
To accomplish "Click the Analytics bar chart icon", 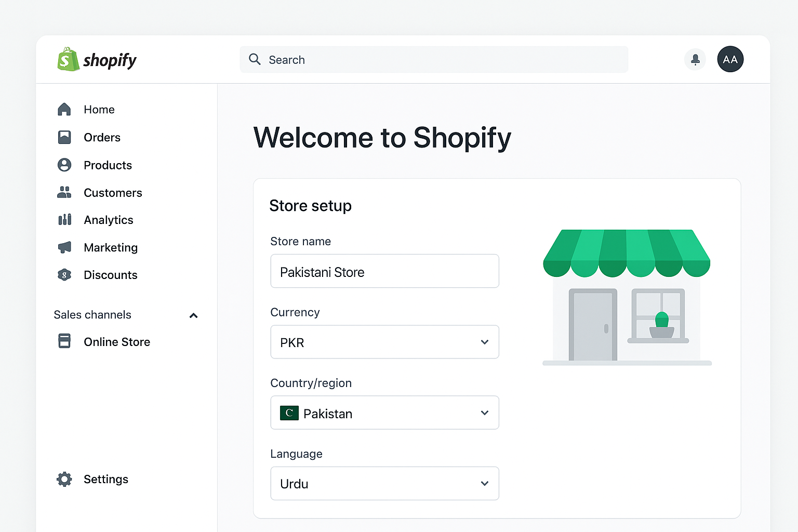I will (64, 219).
